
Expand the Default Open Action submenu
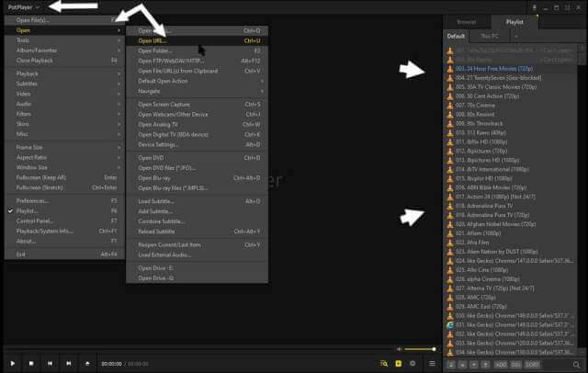coord(197,81)
